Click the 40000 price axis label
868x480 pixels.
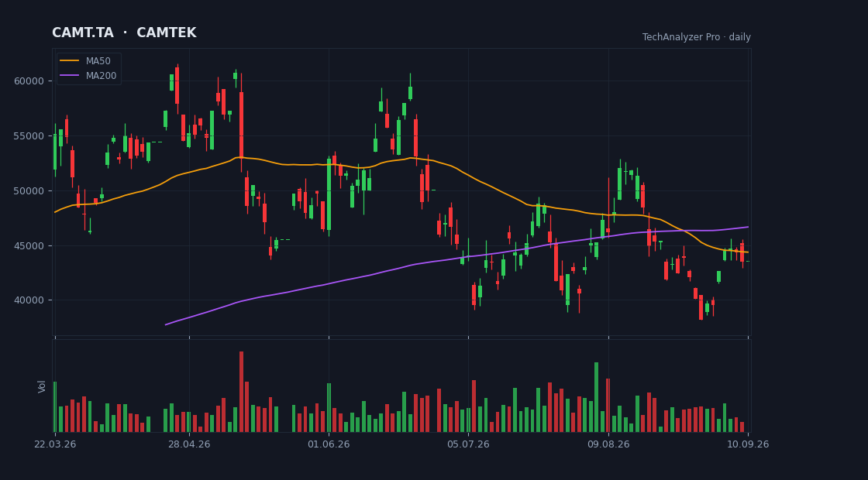(x=29, y=300)
